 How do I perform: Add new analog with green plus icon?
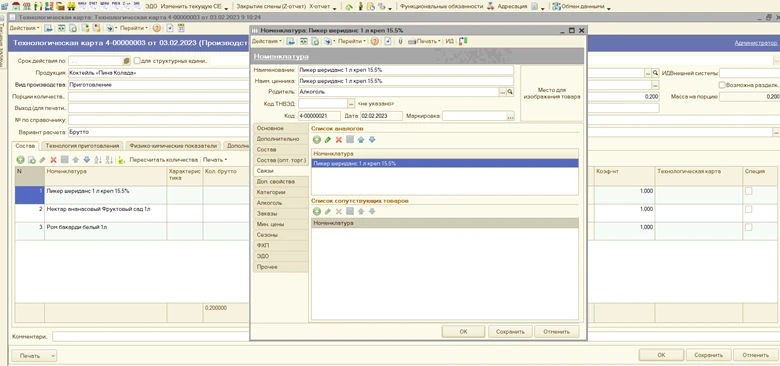point(316,140)
